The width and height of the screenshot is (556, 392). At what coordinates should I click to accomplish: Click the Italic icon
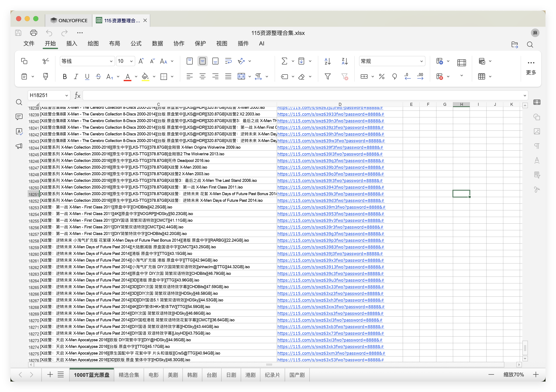[x=76, y=76]
